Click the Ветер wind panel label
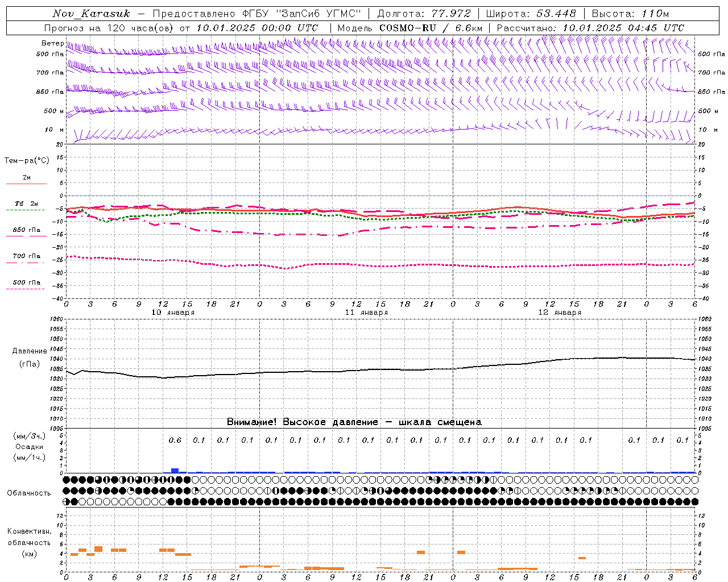Screen dimensions: 728x582 pos(53,43)
